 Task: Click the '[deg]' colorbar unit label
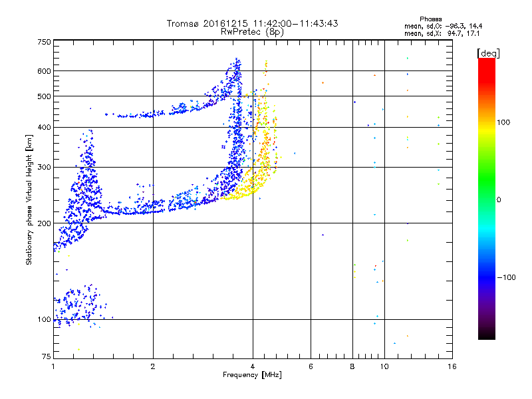(x=488, y=53)
